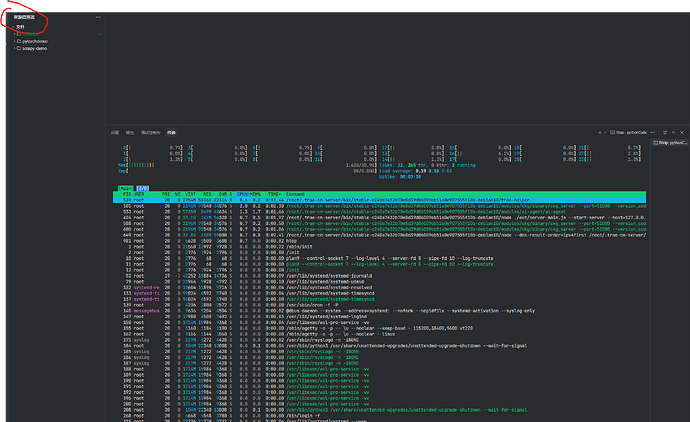Click the htop terminal icon in header
The width and height of the screenshot is (690, 422).
pos(612,132)
